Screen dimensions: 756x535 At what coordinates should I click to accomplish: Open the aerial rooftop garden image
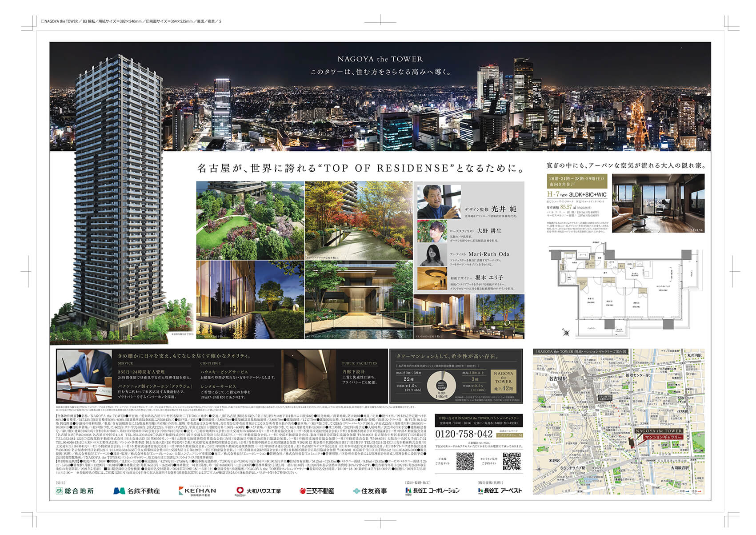250,220
